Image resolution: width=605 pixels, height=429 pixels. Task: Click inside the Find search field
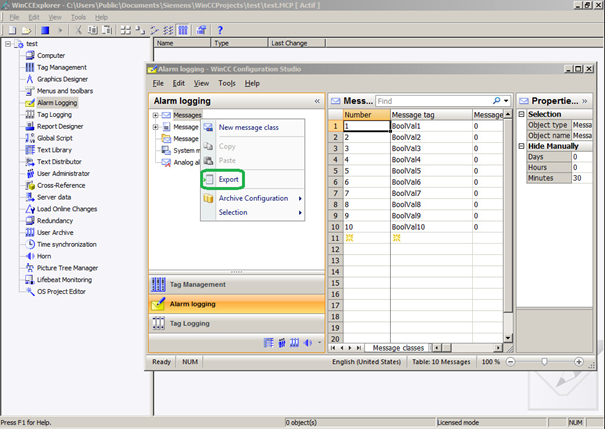(x=432, y=101)
